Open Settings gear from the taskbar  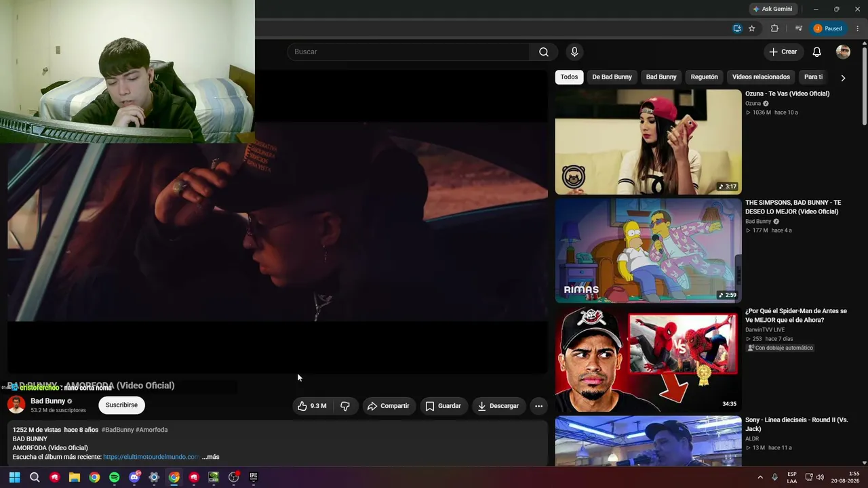click(x=154, y=477)
